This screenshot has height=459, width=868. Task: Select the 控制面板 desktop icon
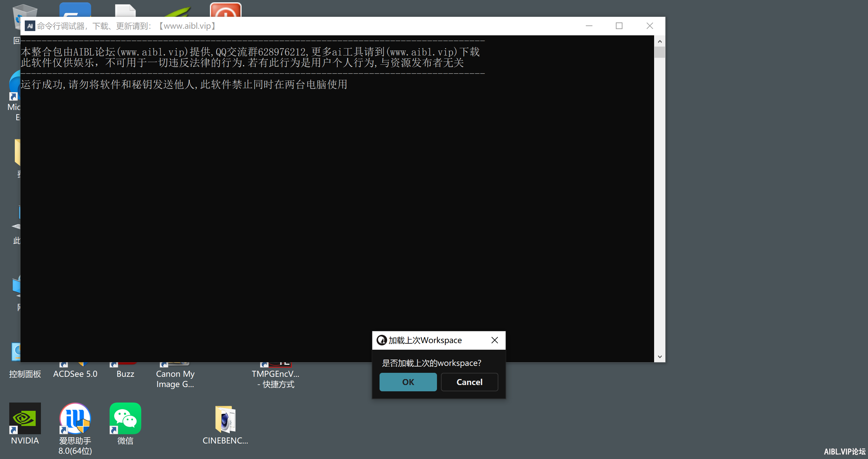point(25,374)
